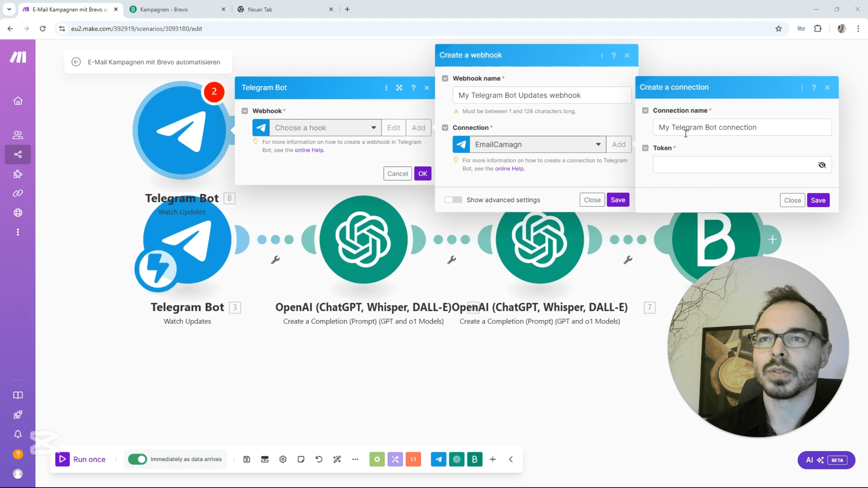This screenshot has height=488, width=868.
Task: Open Telegram Bot dialog options menu dots
Action: [386, 88]
